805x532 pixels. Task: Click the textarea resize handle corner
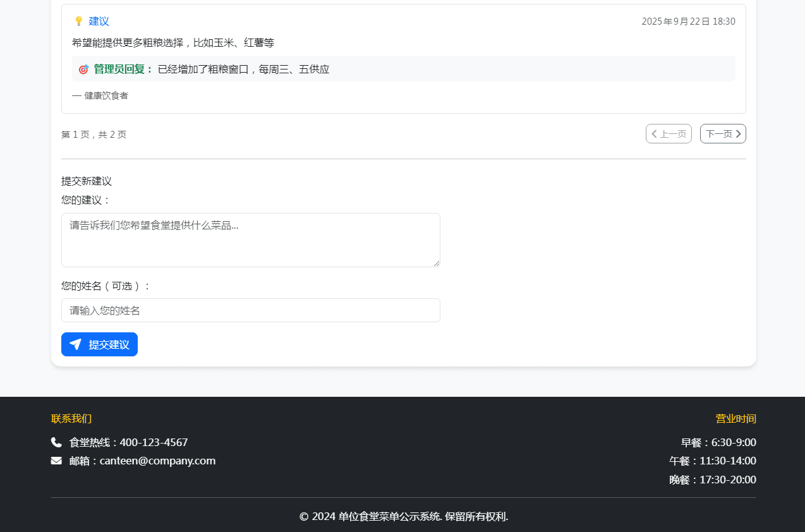pyautogui.click(x=436, y=263)
